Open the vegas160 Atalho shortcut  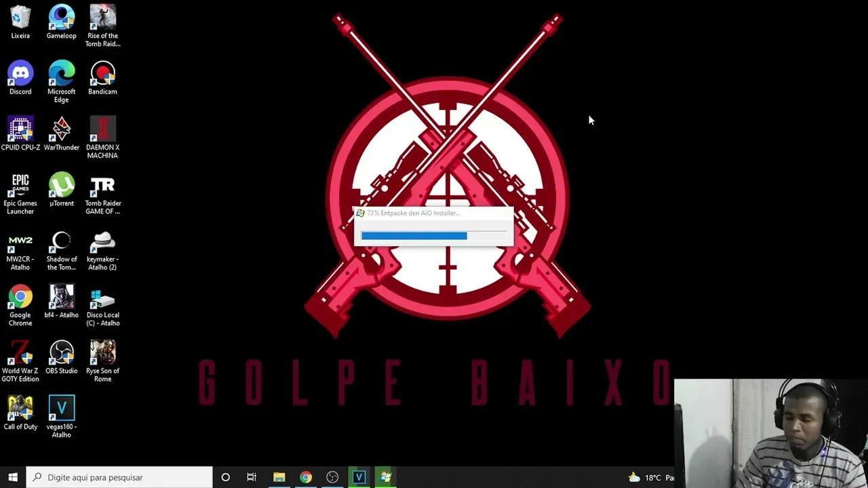[x=61, y=409]
